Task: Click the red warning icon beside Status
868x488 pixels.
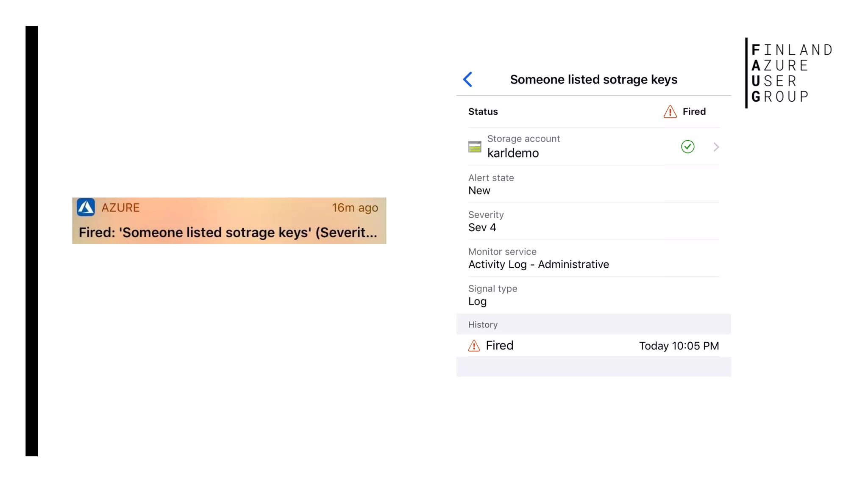Action: coord(670,112)
